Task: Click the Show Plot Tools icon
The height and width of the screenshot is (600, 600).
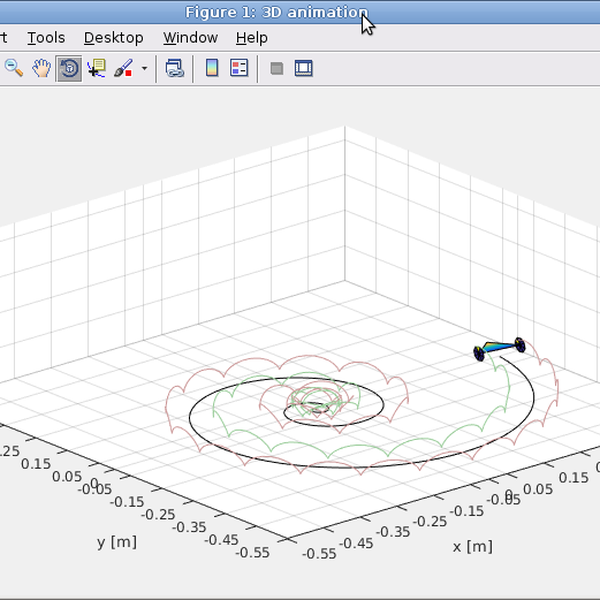Action: (x=303, y=69)
